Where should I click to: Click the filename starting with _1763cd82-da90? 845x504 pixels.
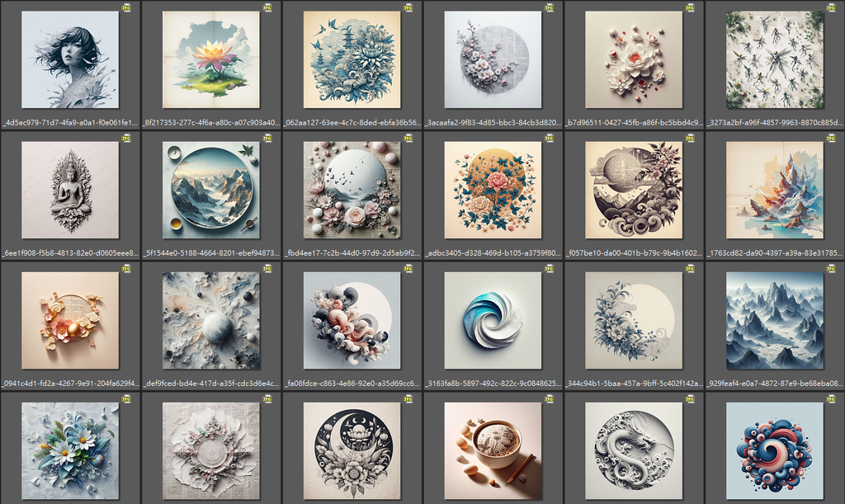point(775,253)
